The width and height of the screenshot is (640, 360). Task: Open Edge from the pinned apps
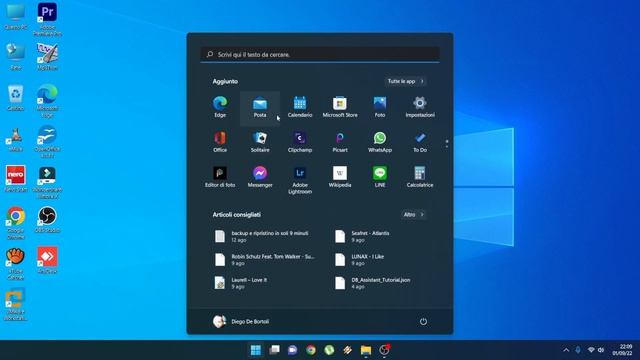220,107
